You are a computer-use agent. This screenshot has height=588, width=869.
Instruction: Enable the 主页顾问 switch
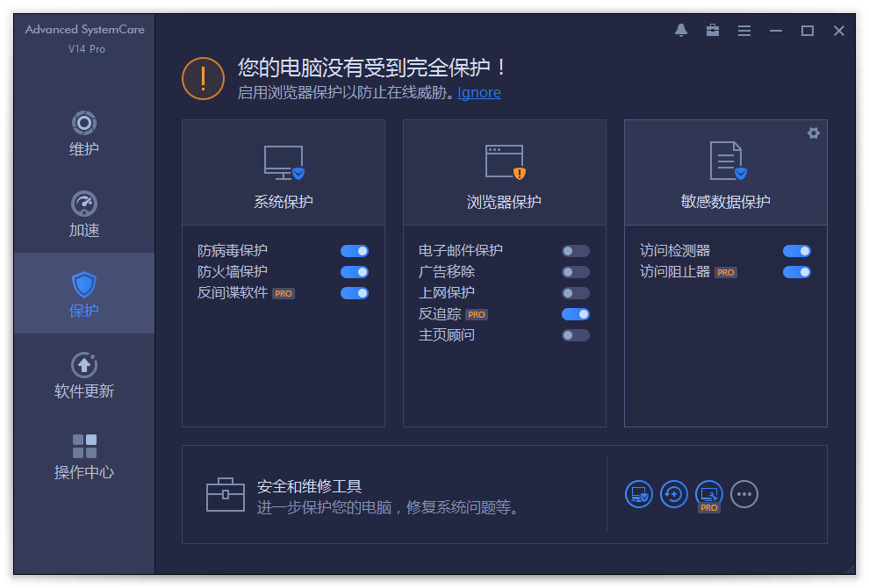pyautogui.click(x=576, y=334)
